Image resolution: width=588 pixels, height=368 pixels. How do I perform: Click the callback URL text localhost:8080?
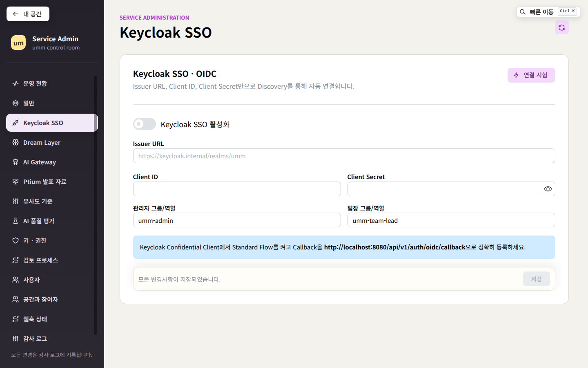click(x=395, y=247)
